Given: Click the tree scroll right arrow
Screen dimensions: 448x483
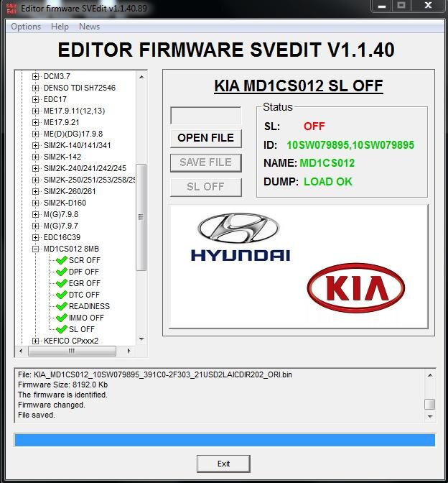Looking at the screenshot, I should [x=129, y=351].
